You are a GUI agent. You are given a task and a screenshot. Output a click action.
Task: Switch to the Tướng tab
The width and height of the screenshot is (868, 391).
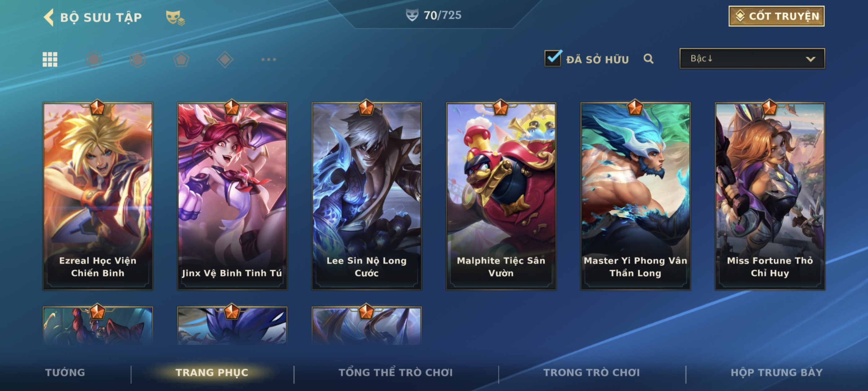[x=65, y=372]
